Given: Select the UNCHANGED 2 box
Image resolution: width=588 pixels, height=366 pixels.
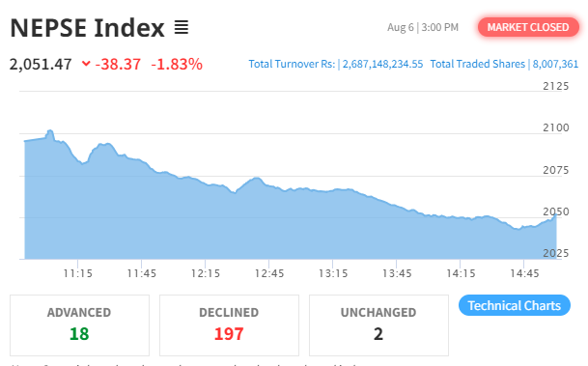Looking at the screenshot, I should [378, 325].
